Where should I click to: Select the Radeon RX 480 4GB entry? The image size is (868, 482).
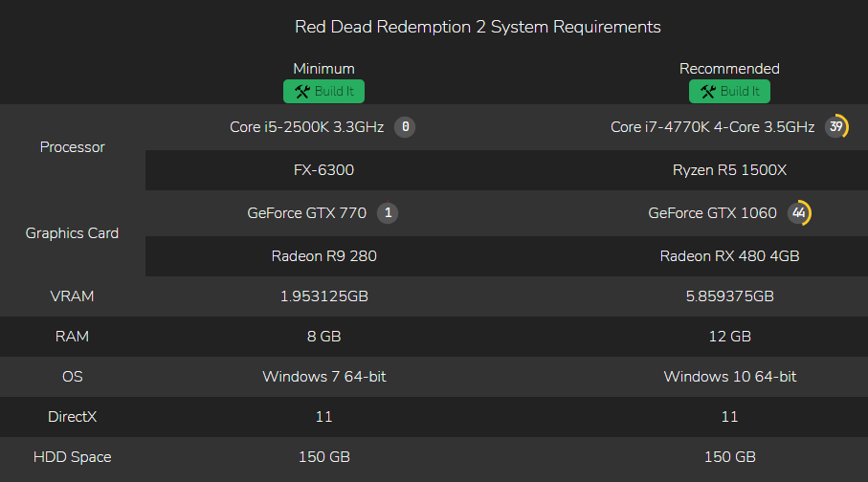[x=729, y=256]
